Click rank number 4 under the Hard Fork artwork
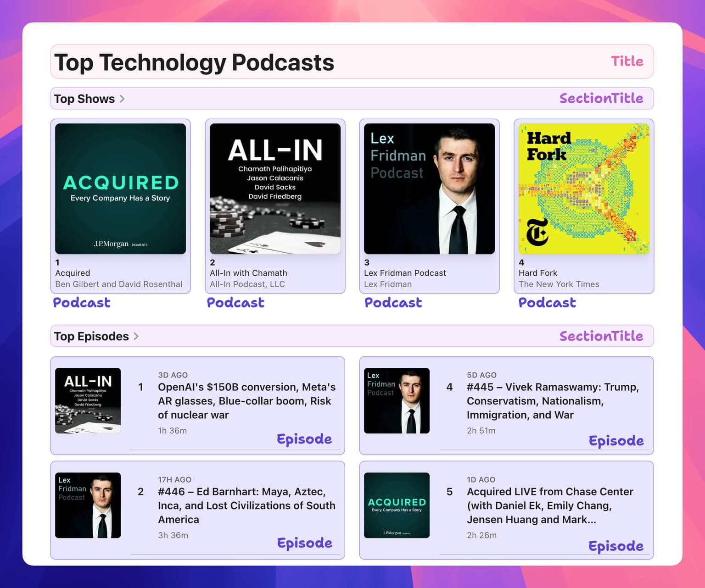 (521, 262)
